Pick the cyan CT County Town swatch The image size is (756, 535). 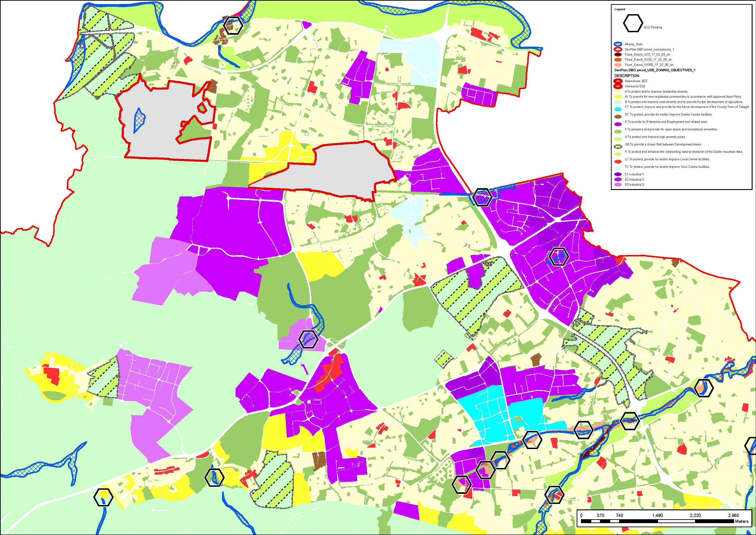click(x=618, y=109)
